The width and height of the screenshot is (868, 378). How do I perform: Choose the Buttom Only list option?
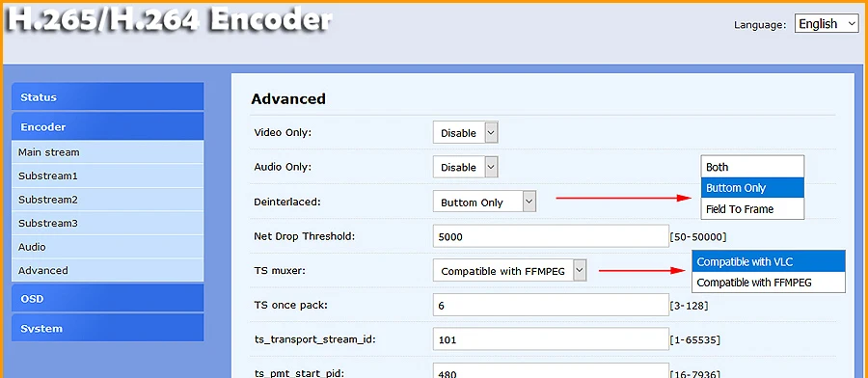[x=752, y=188]
